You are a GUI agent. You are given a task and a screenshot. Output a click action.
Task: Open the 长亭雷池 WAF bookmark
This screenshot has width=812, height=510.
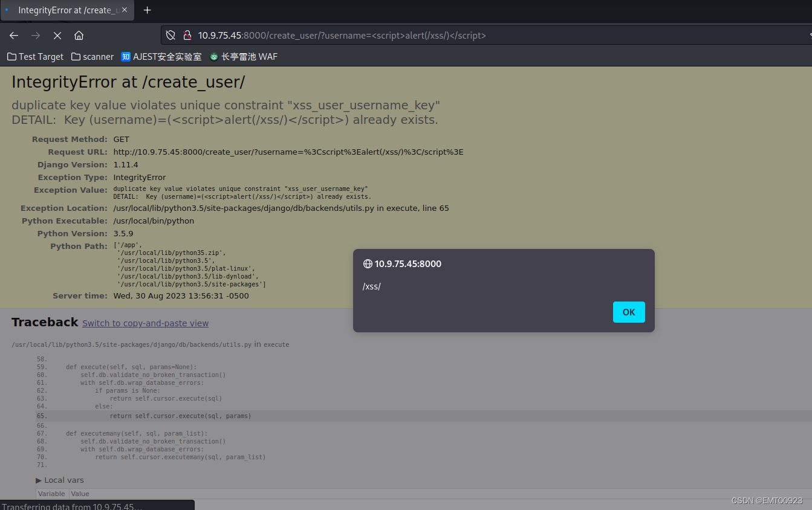(244, 56)
